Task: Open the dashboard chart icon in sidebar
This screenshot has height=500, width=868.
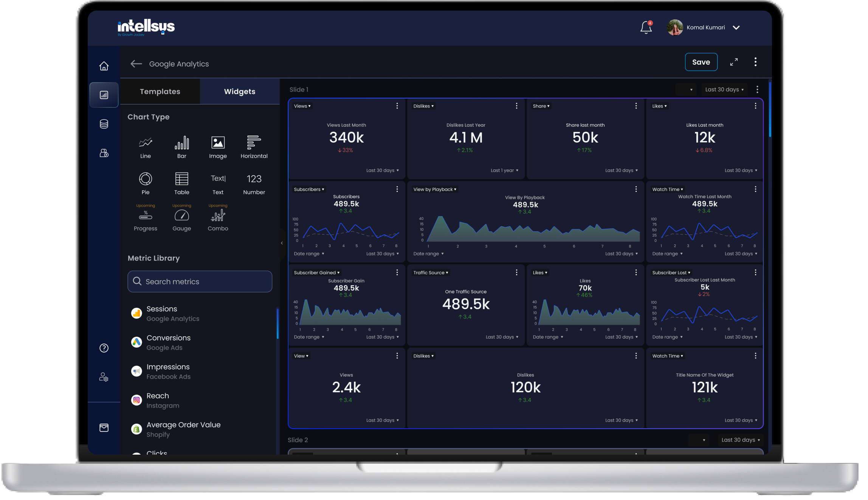Action: (104, 95)
